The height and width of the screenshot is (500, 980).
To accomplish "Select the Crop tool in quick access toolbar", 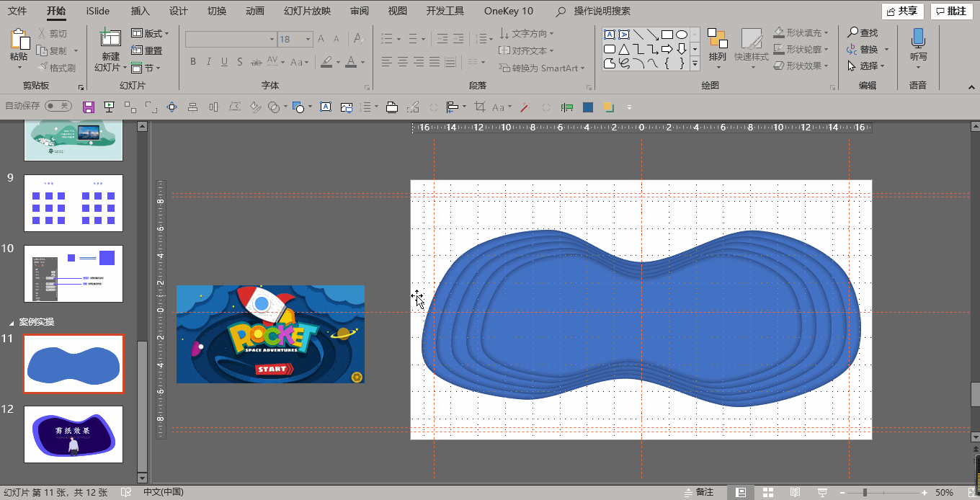I will pyautogui.click(x=480, y=107).
